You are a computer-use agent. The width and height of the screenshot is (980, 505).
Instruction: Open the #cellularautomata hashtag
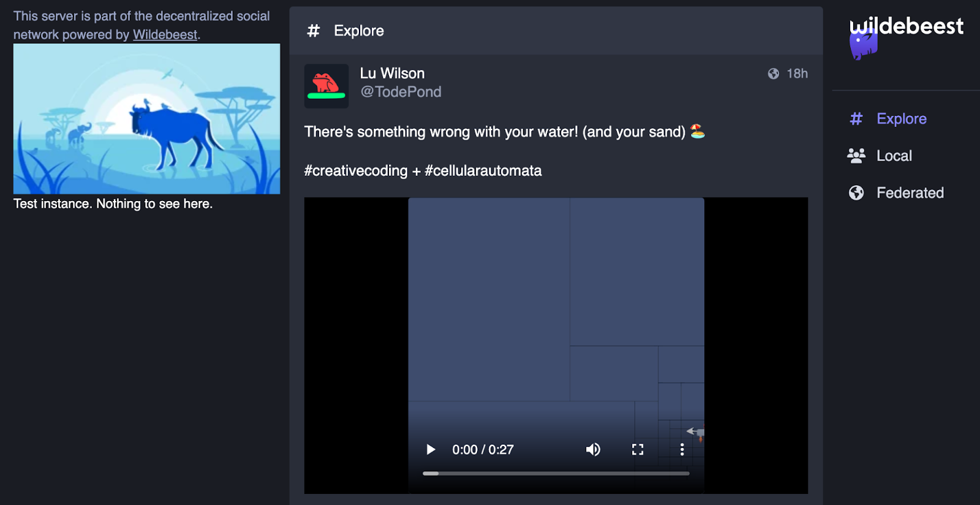coord(483,170)
